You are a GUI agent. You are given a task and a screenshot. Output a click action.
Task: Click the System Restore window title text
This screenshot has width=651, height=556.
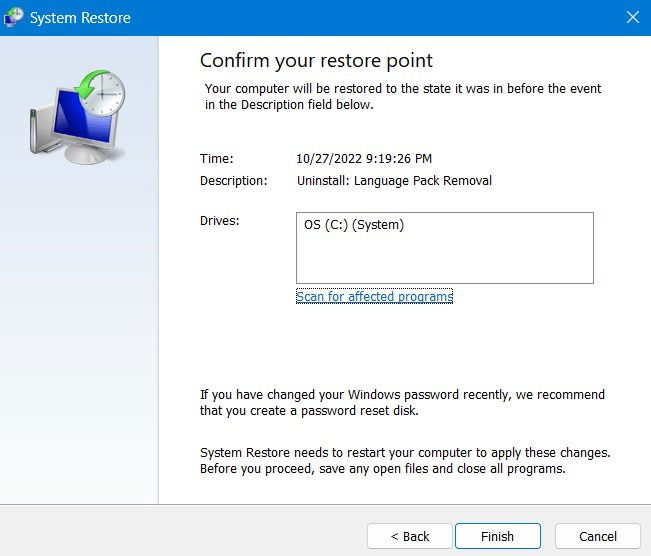point(80,17)
